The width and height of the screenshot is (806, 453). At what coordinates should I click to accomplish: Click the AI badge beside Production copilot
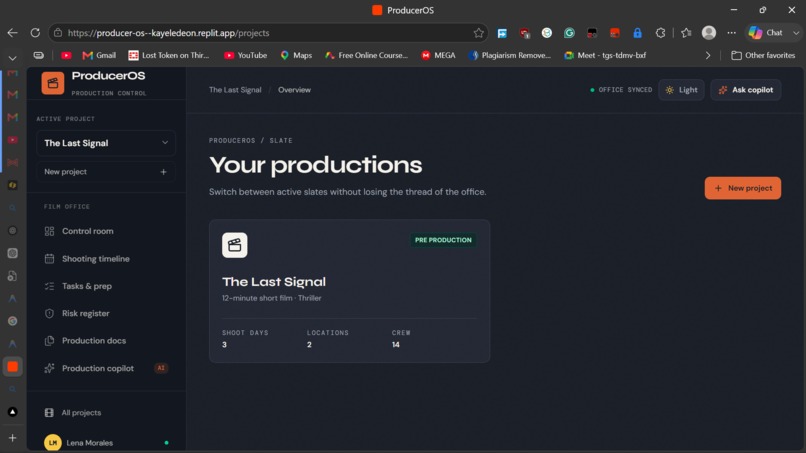click(x=161, y=368)
